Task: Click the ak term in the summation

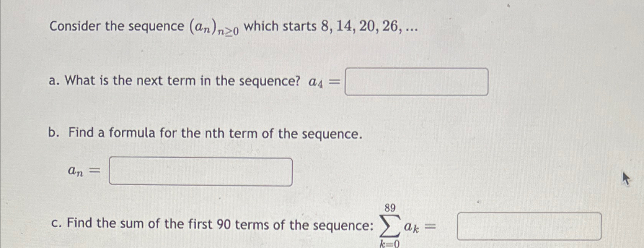Action: point(412,227)
